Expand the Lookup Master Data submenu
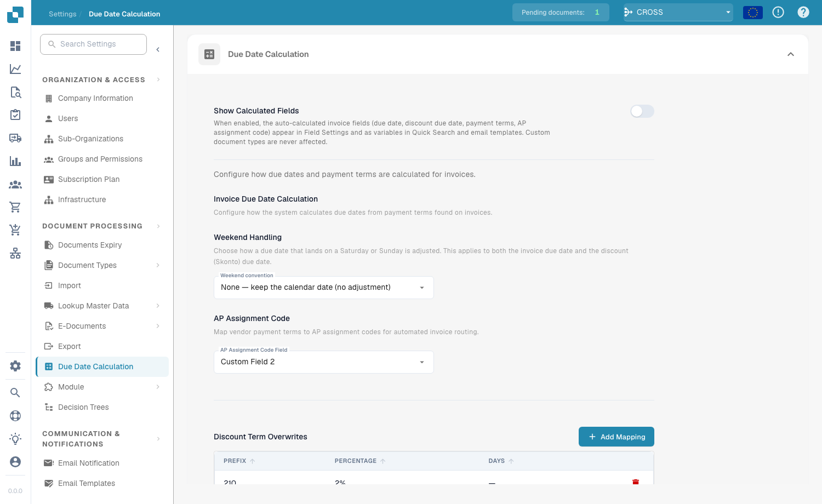The width and height of the screenshot is (822, 504). pyautogui.click(x=158, y=306)
